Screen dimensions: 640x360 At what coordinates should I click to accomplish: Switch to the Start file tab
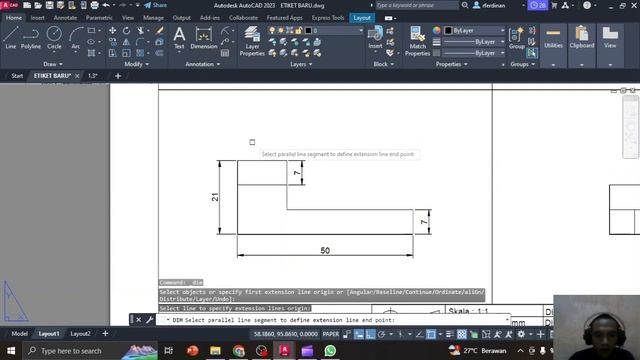tap(17, 76)
